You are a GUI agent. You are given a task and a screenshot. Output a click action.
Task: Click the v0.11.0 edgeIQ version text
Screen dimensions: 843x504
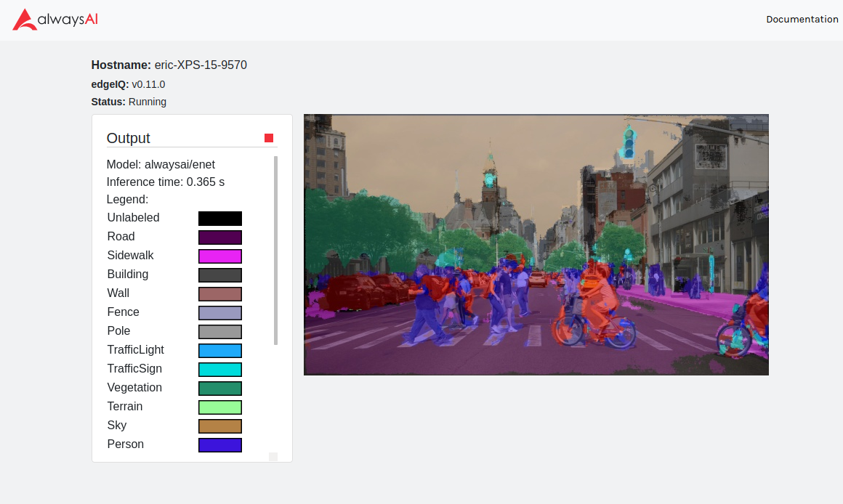coord(149,84)
